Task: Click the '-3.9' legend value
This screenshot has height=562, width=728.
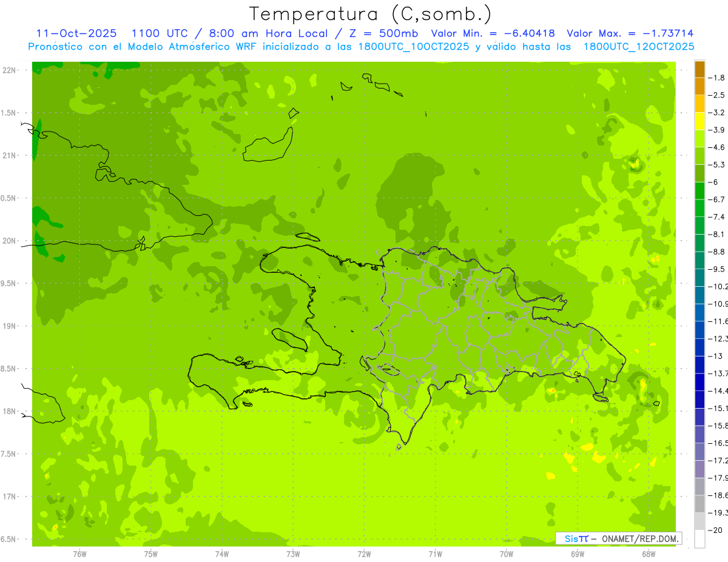Action: [717, 130]
